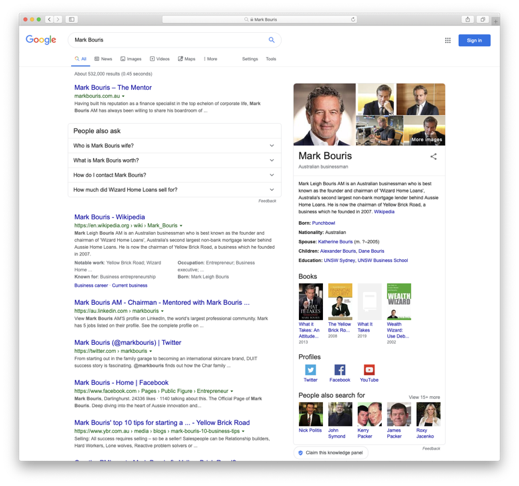Expand 'What is Mark Bouris worth?' question

coord(175,160)
